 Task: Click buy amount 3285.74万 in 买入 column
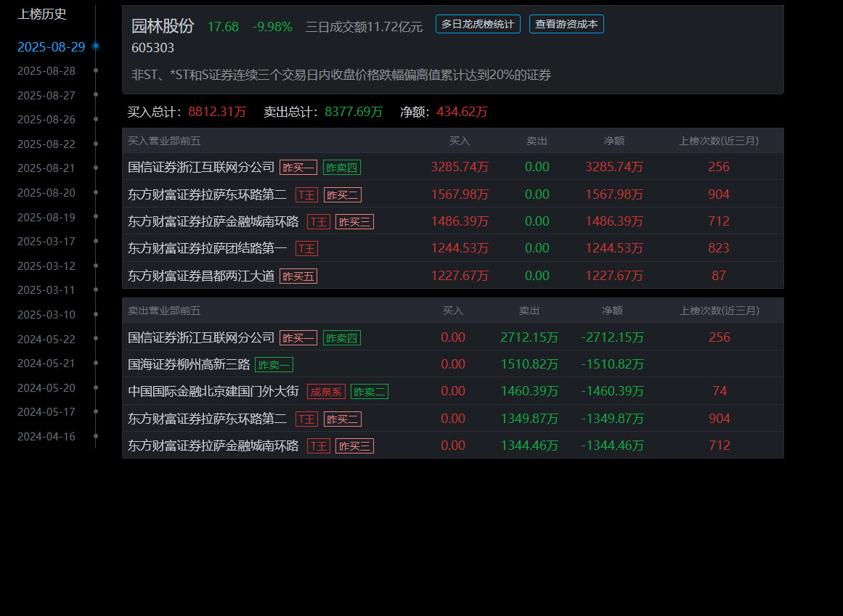coord(460,167)
